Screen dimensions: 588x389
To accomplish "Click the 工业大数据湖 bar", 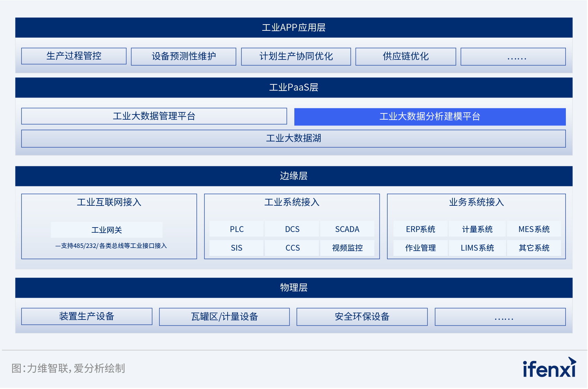I will click(x=294, y=138).
